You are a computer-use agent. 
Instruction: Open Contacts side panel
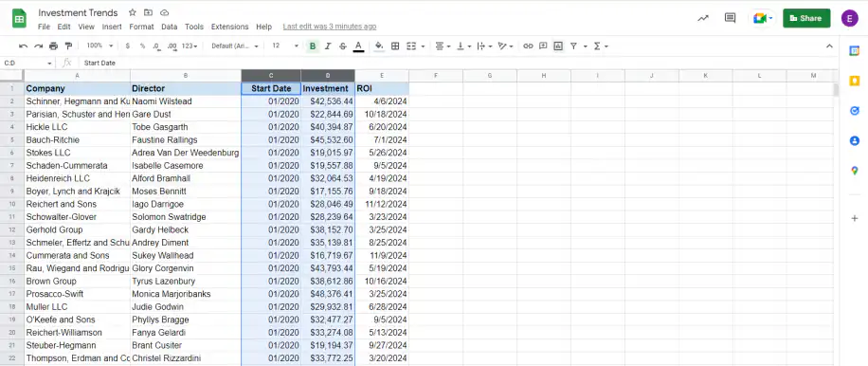click(854, 140)
